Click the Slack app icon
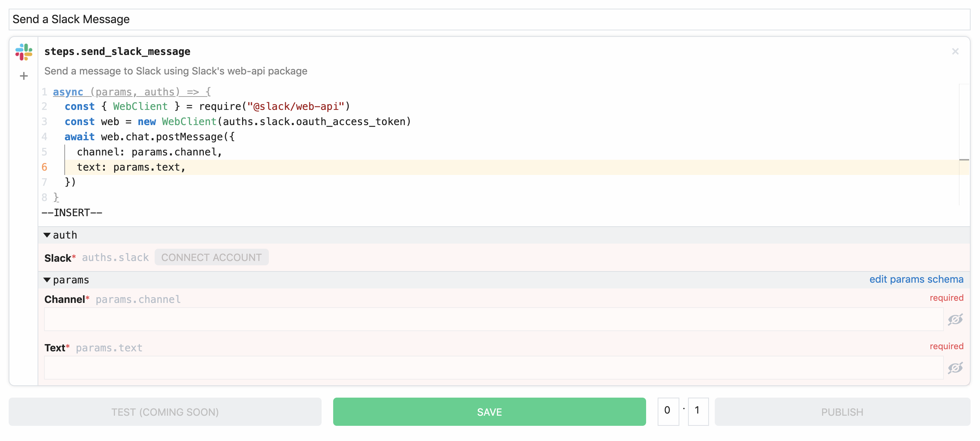This screenshot has height=441, width=980. [23, 52]
